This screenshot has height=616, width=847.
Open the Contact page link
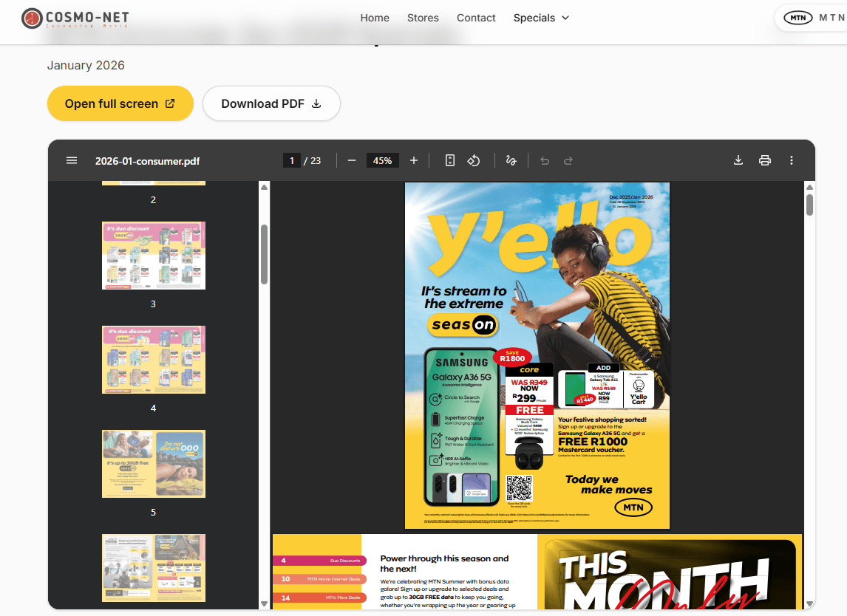476,18
